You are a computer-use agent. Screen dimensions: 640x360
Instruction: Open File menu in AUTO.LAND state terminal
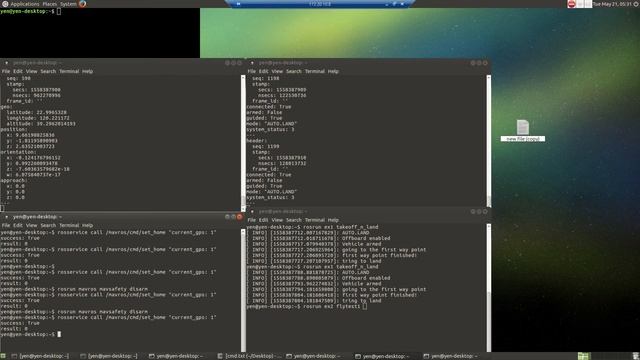[251, 71]
